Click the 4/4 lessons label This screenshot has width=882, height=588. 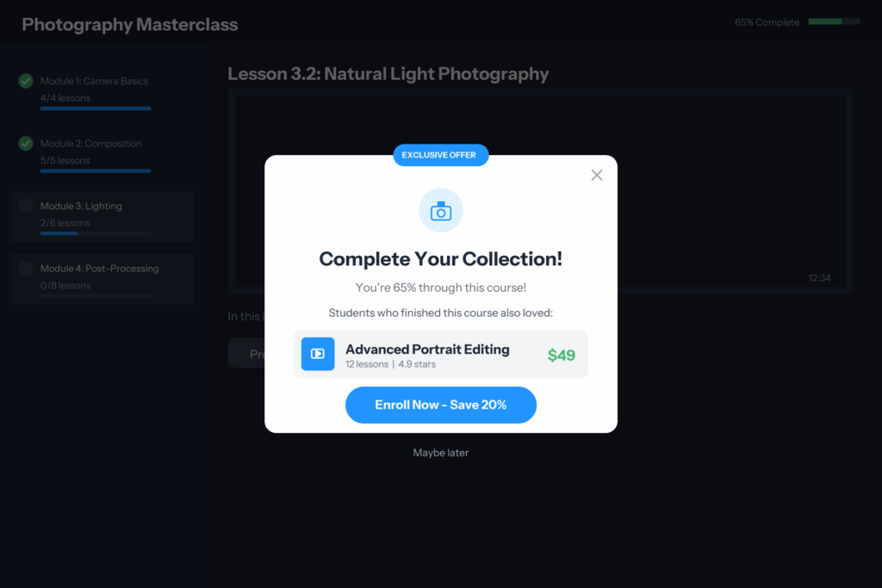coord(65,98)
